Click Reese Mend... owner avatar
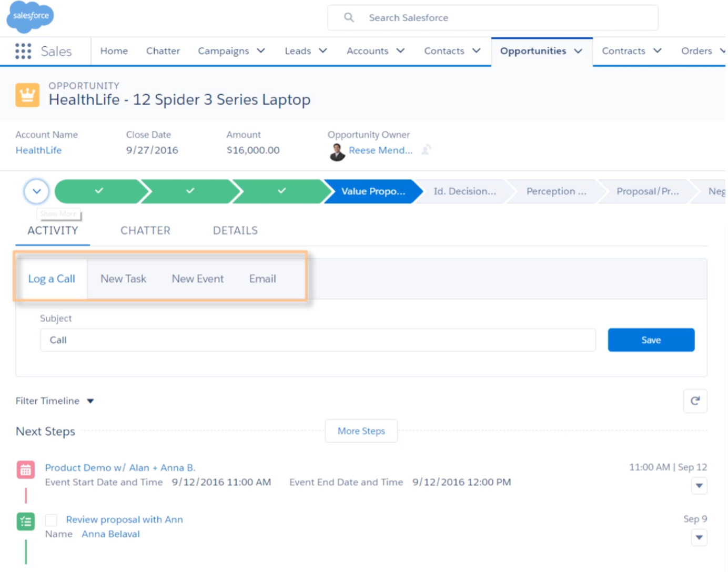728x573 pixels. 337,152
